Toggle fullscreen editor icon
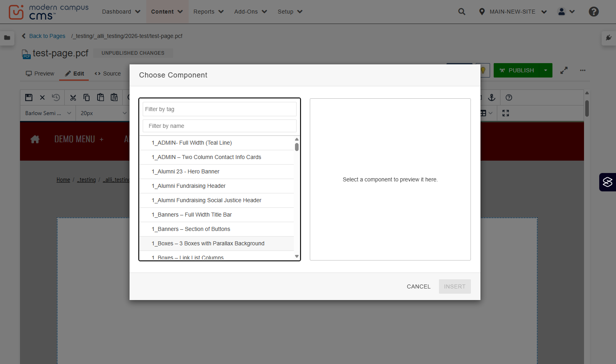Image resolution: width=616 pixels, height=364 pixels. pos(506,113)
